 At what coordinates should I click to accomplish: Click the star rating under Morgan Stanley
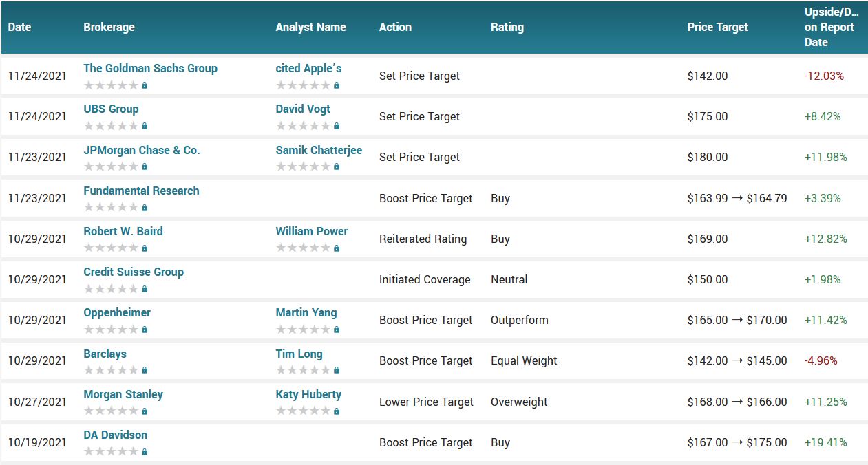point(111,411)
